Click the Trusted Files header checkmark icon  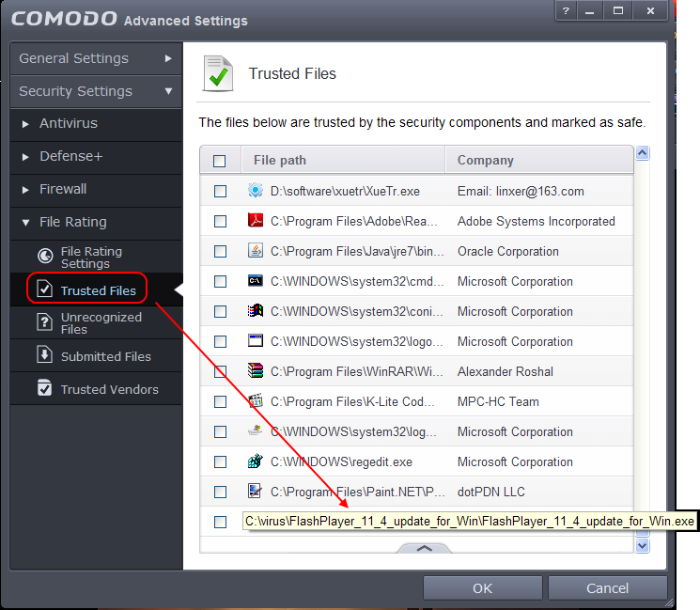tap(218, 73)
